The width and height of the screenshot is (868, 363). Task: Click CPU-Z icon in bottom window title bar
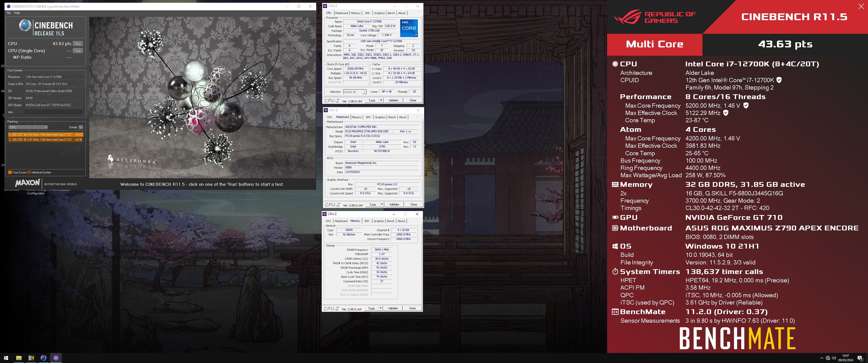[324, 214]
